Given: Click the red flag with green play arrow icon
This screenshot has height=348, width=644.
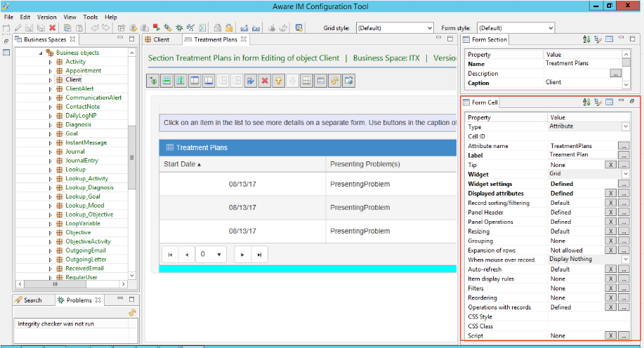Looking at the screenshot, I should [x=157, y=28].
